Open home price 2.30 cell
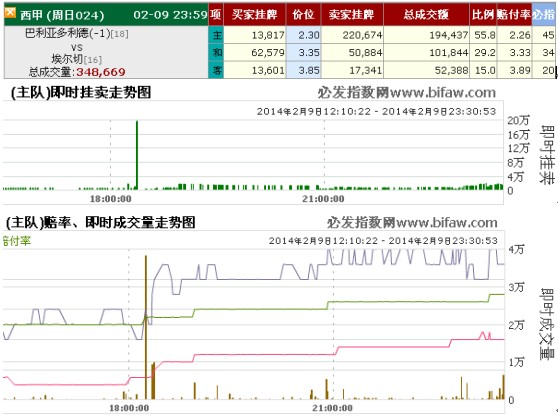Viewport: 558px width, 418px height. pyautogui.click(x=304, y=35)
